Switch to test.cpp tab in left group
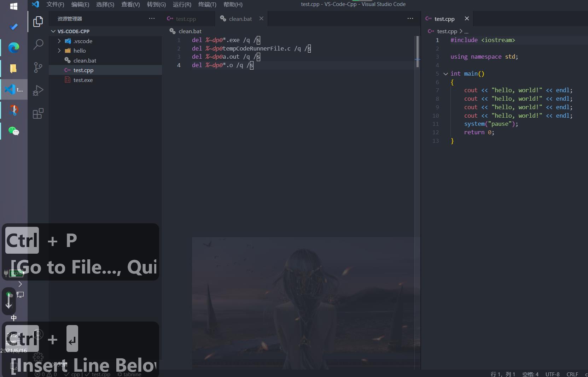Screen dimensions: 588x377 click(188, 19)
